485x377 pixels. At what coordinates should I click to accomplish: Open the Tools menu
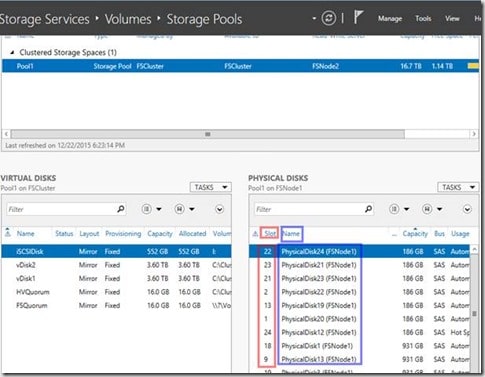[x=423, y=19]
